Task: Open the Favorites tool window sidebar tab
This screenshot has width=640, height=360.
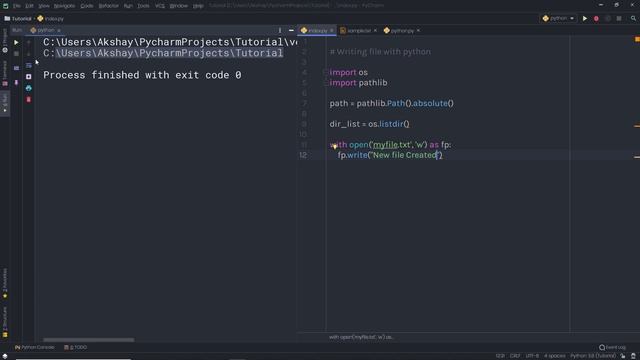Action: tap(5, 283)
